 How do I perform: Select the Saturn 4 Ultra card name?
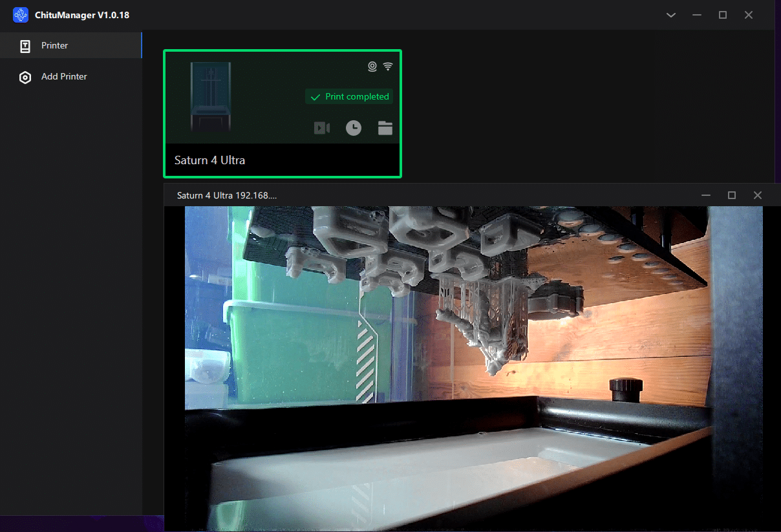[210, 160]
